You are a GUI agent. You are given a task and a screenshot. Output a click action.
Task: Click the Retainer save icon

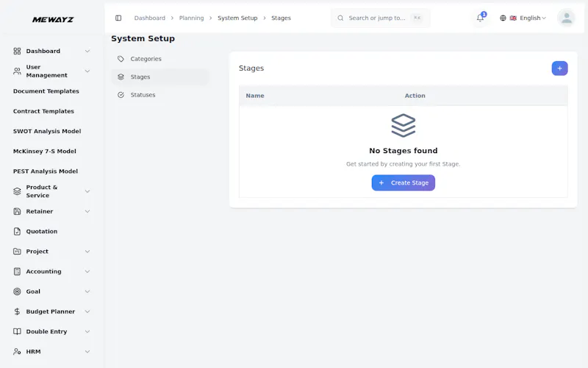[17, 211]
